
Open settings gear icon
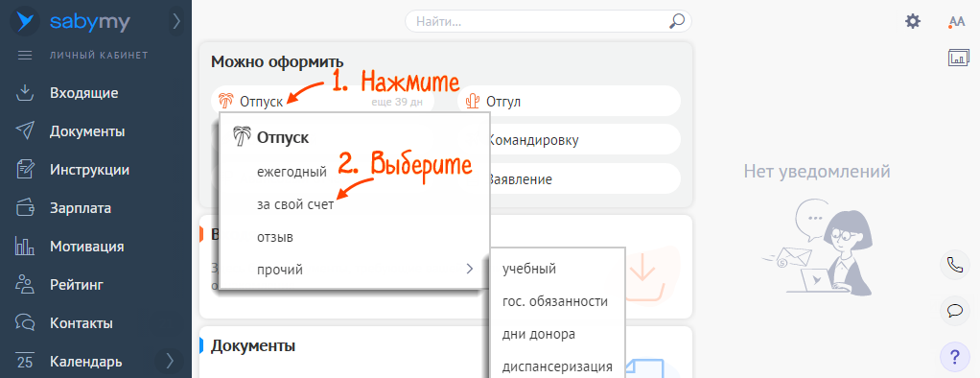[913, 21]
